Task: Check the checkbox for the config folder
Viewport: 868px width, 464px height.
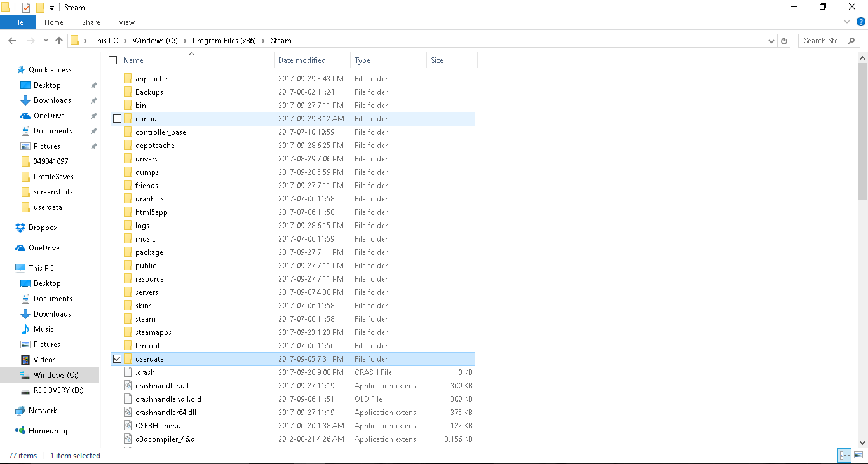Action: coord(117,119)
